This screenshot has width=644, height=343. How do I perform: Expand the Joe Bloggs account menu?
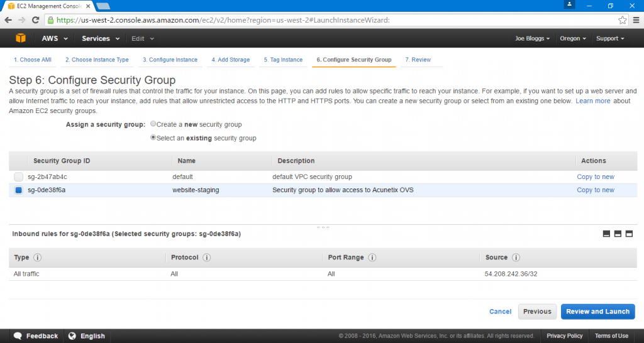point(532,38)
